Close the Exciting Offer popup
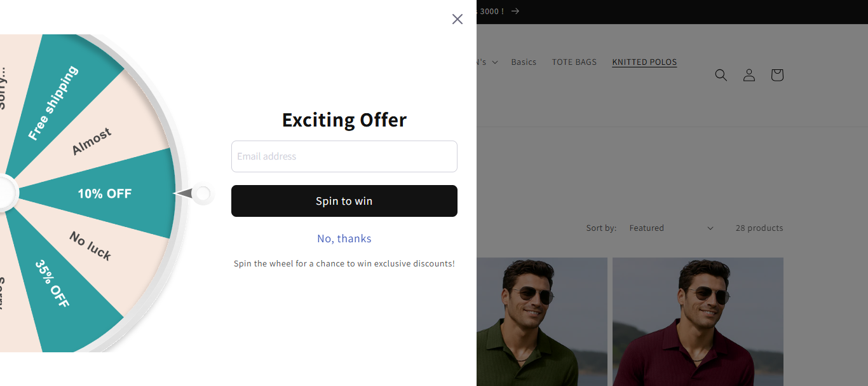 (458, 19)
